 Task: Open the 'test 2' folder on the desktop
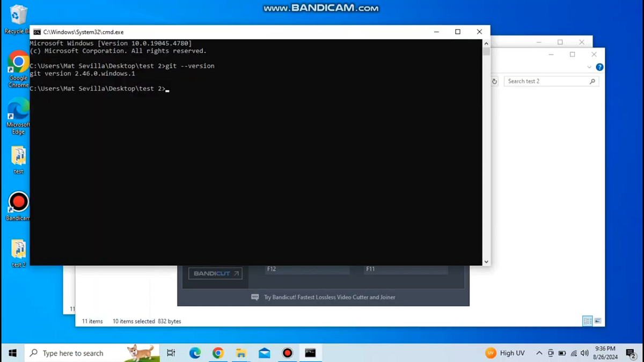coord(18,249)
